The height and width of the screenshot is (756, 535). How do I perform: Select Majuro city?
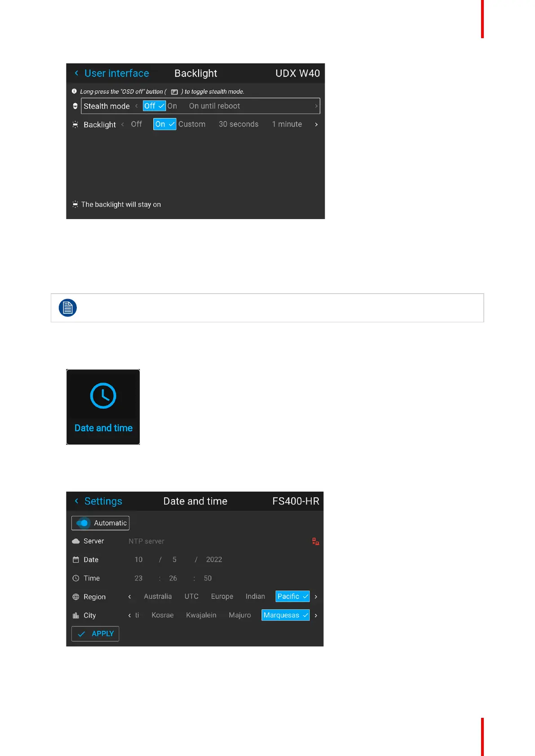click(x=240, y=615)
